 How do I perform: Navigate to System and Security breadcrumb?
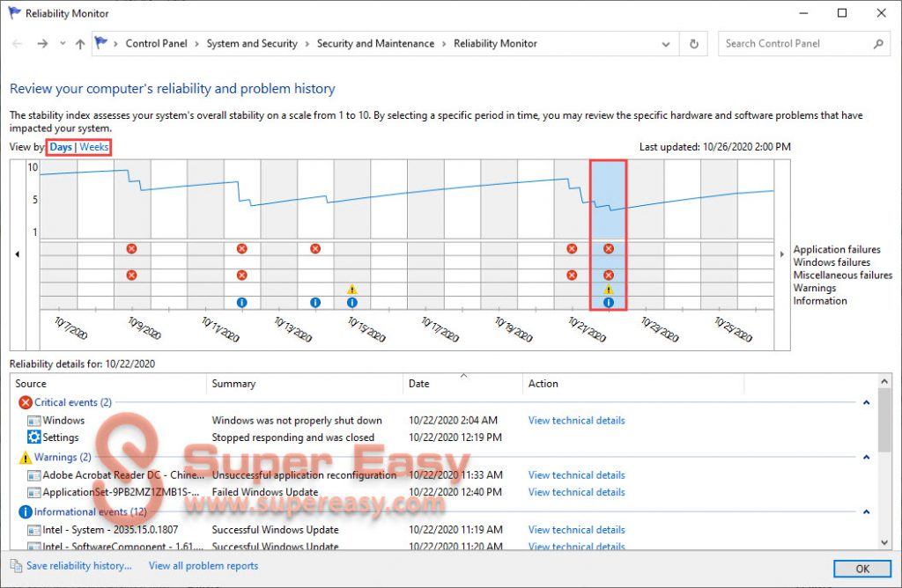pos(253,43)
